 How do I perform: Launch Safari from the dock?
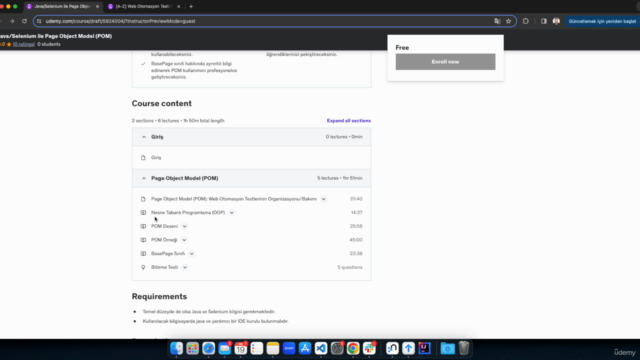[x=209, y=348]
